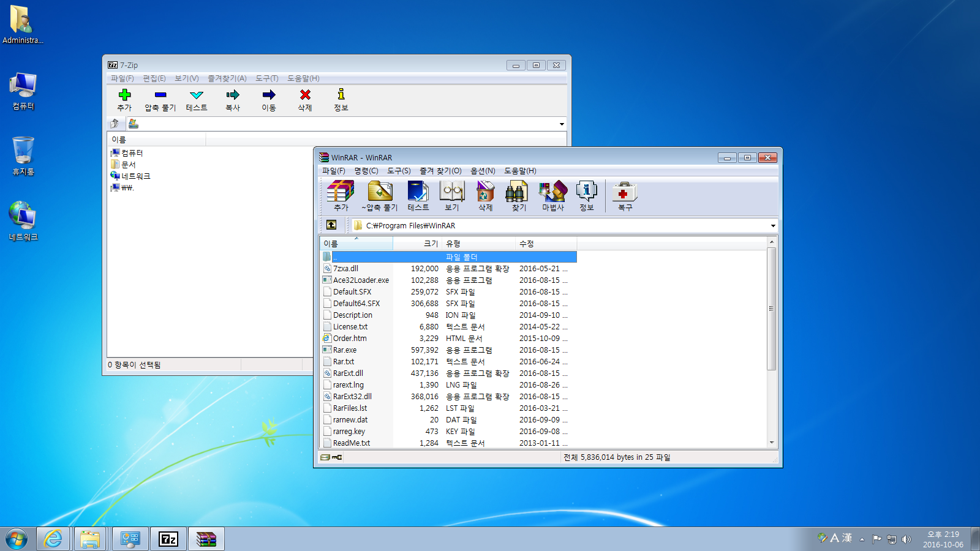Click WinRAR Find (찾기) binoculars icon
This screenshot has width=980, height=551.
click(519, 195)
